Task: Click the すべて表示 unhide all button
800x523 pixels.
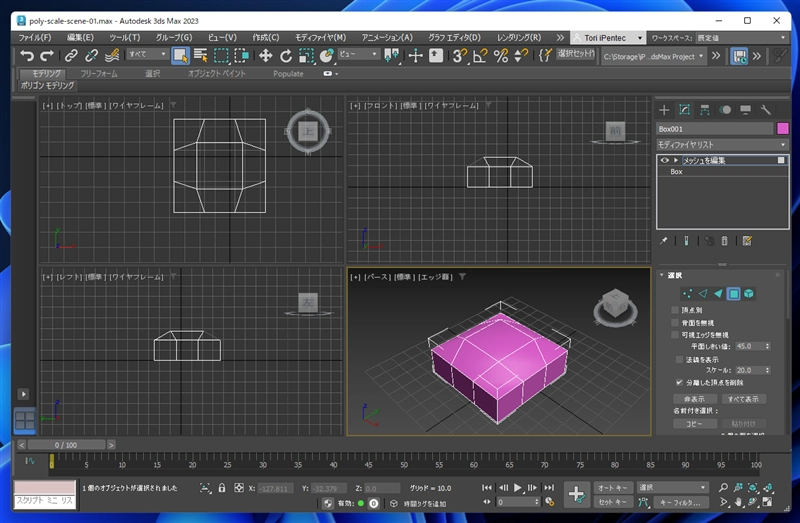Action: click(x=743, y=399)
